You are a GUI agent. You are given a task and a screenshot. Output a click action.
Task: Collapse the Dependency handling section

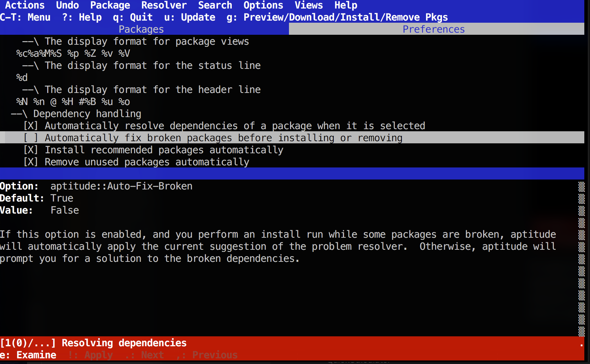click(x=19, y=114)
